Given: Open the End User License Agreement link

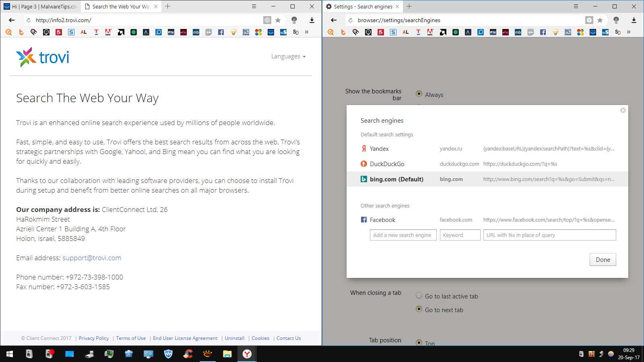Looking at the screenshot, I should click(185, 338).
